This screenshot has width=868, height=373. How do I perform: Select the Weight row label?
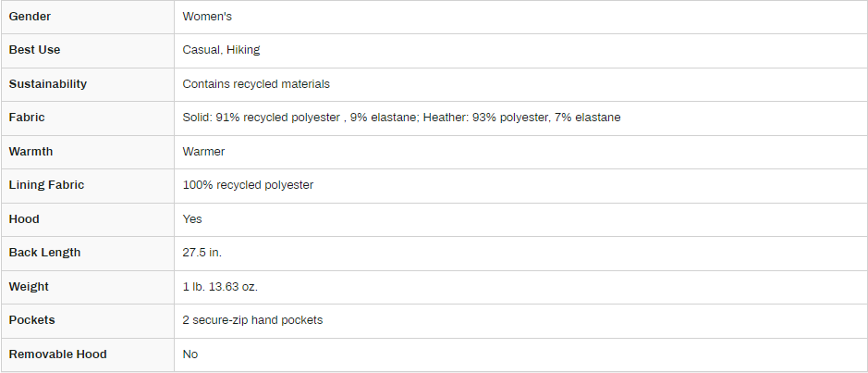tap(29, 287)
